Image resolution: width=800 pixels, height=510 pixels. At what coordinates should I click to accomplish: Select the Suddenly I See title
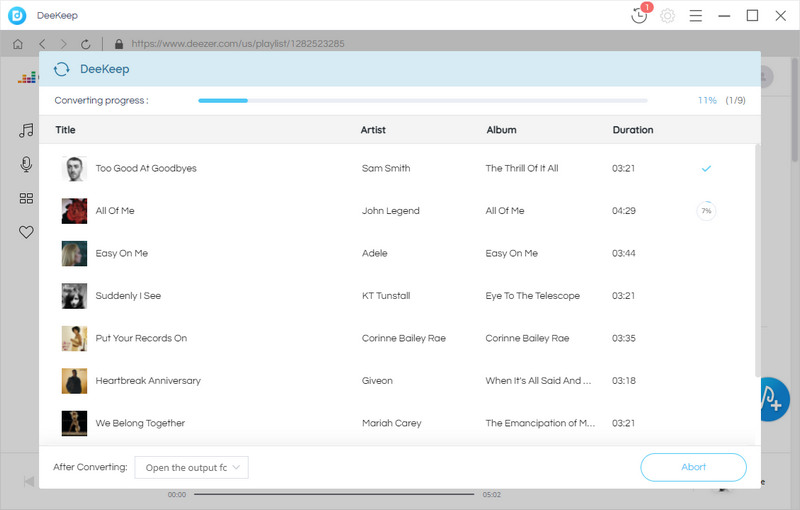(x=128, y=296)
